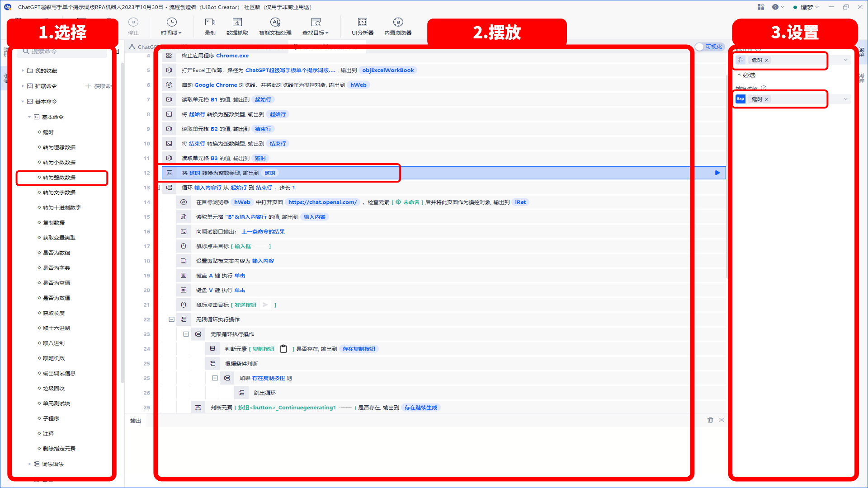Close the output panel
Image resolution: width=868 pixels, height=488 pixels.
(x=722, y=420)
